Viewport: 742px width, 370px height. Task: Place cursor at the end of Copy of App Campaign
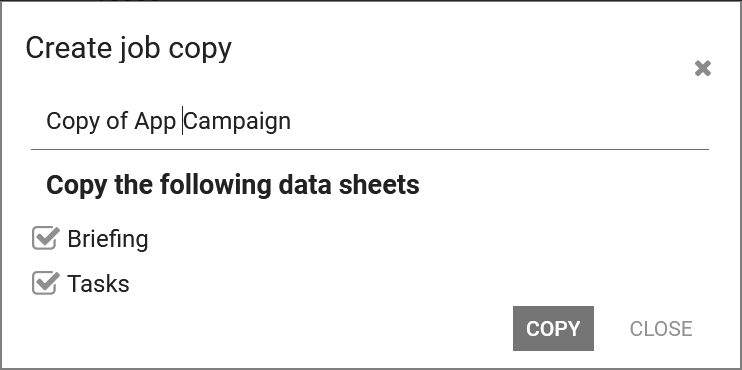tap(292, 122)
